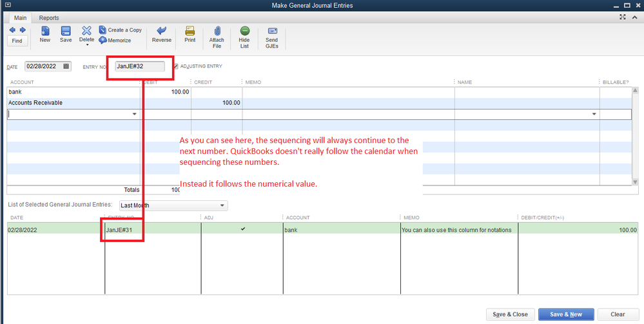
Task: Click the CREDIT column header
Action: [x=203, y=82]
